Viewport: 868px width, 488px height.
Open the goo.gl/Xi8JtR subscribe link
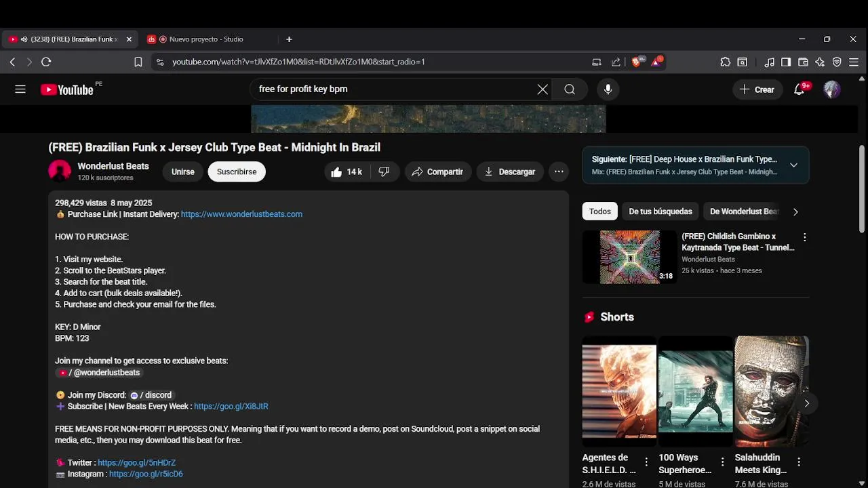pyautogui.click(x=231, y=406)
